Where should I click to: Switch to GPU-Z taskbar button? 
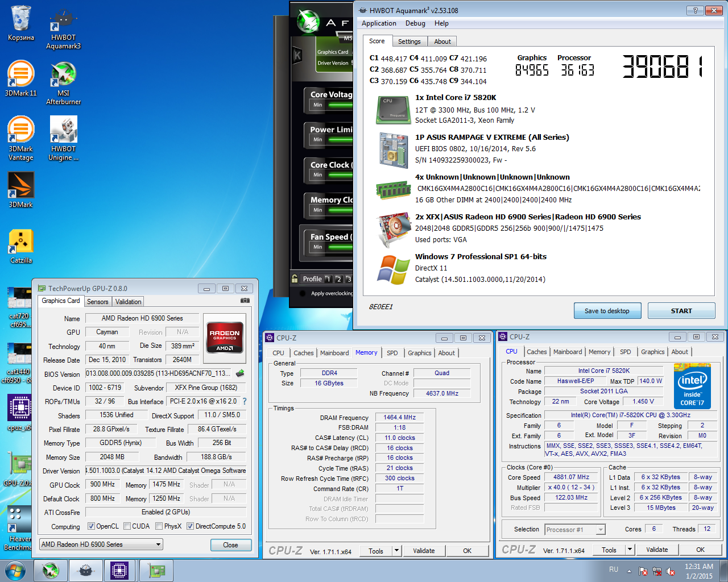tap(156, 571)
